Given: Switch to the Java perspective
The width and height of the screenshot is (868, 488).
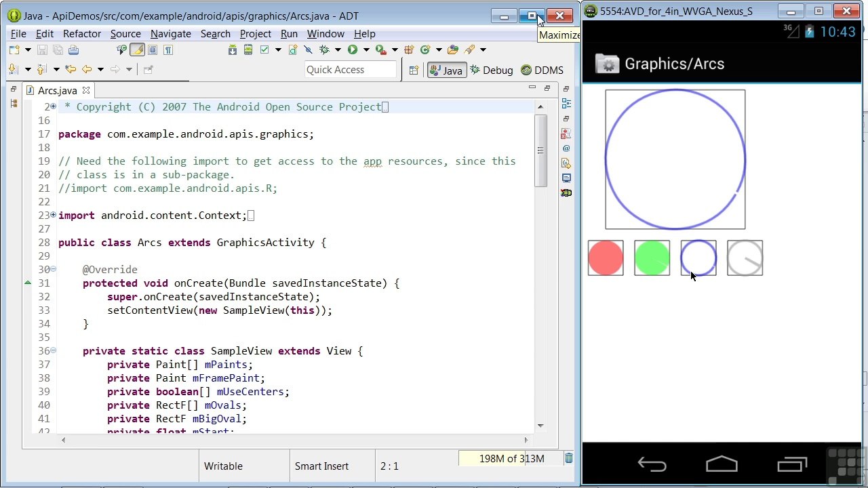Looking at the screenshot, I should click(447, 70).
